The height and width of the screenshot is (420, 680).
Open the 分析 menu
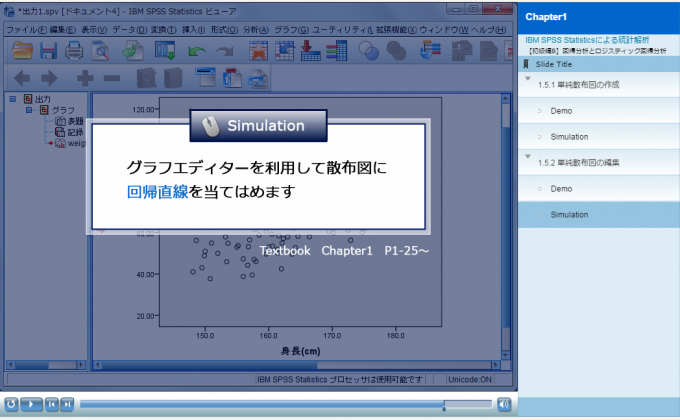(x=256, y=30)
